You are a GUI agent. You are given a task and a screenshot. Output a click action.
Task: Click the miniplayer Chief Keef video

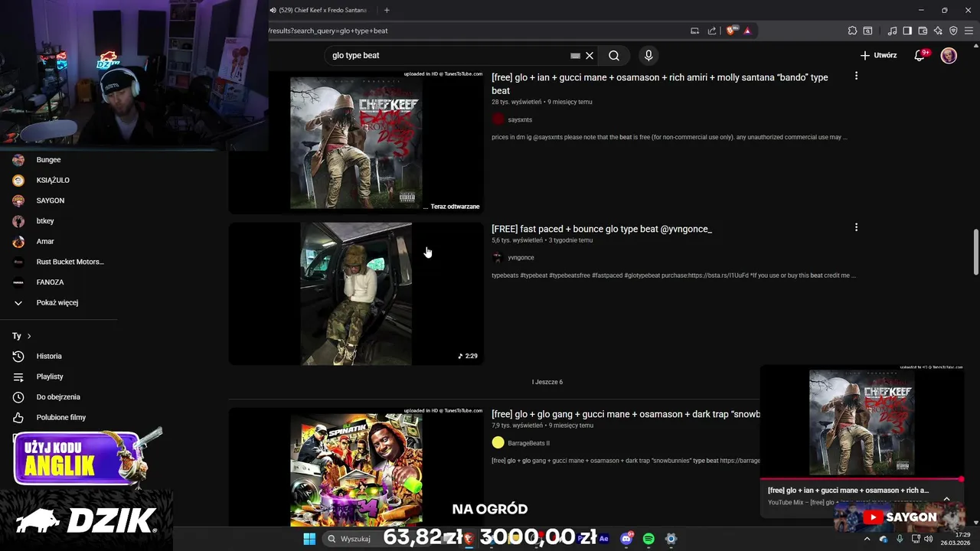[x=862, y=422]
